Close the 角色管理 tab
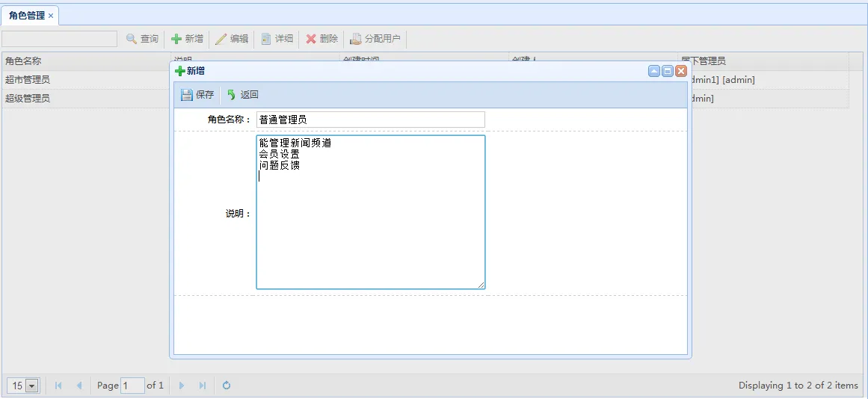The height and width of the screenshot is (399, 868). pyautogui.click(x=51, y=16)
